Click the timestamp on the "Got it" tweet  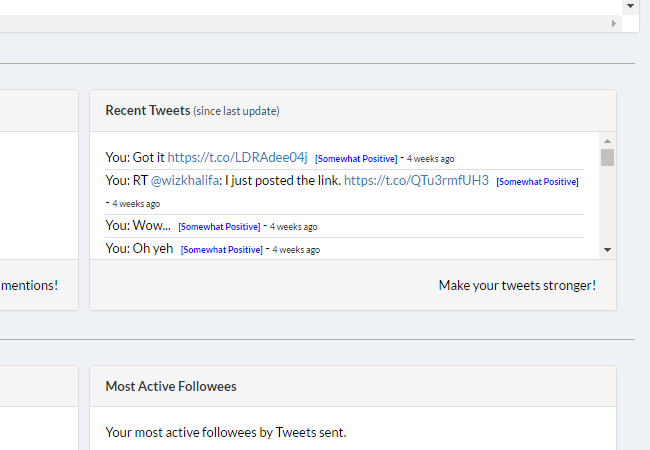coord(430,159)
